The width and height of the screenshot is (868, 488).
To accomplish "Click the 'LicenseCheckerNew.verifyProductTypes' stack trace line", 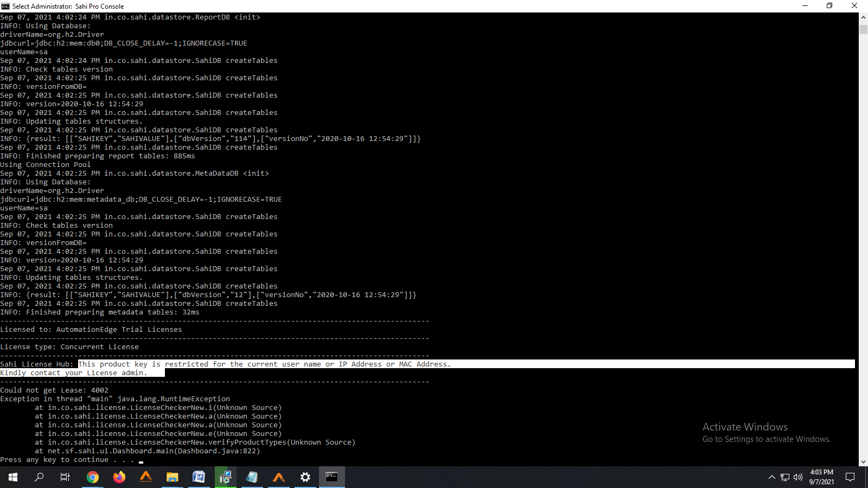I will (195, 442).
